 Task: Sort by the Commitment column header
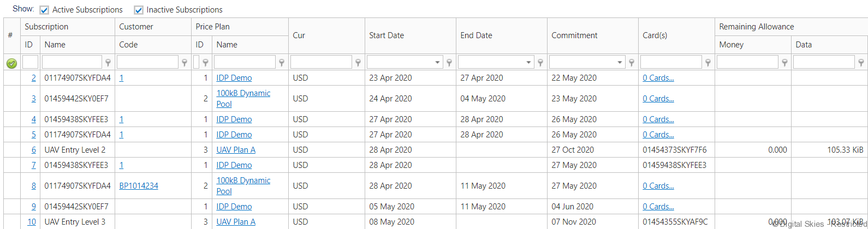click(x=574, y=35)
